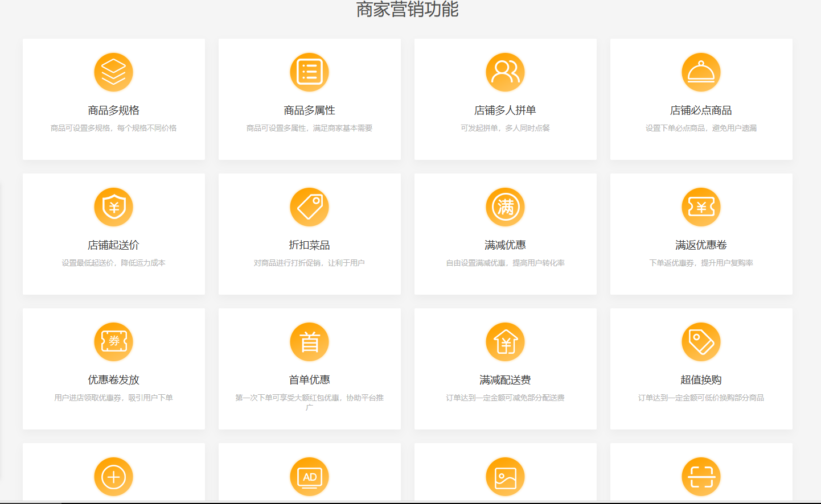Select the yen house icon for 满减配送费

[505, 342]
